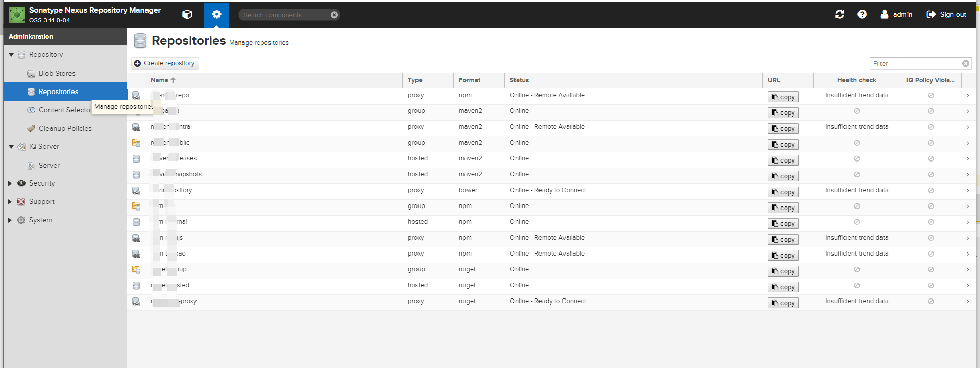The width and height of the screenshot is (980, 368).
Task: Expand the Support tree node arrow
Action: [x=10, y=202]
